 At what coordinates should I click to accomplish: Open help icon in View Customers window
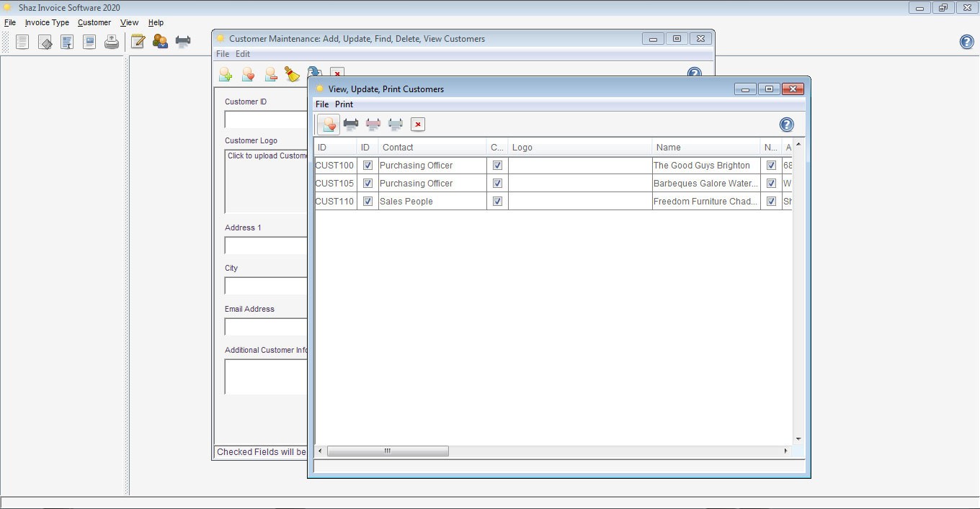point(787,125)
